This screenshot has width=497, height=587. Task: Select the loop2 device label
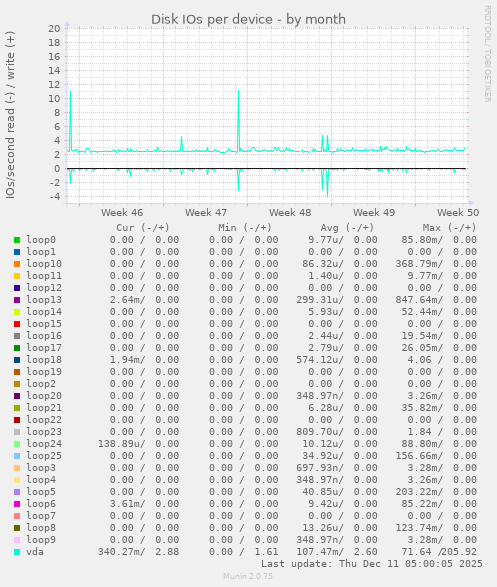pyautogui.click(x=41, y=384)
